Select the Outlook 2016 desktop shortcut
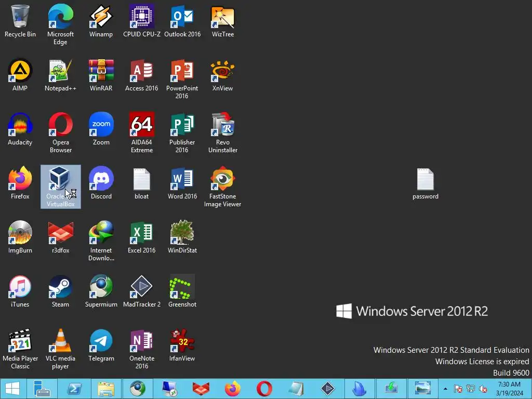This screenshot has width=532, height=399. [182, 21]
